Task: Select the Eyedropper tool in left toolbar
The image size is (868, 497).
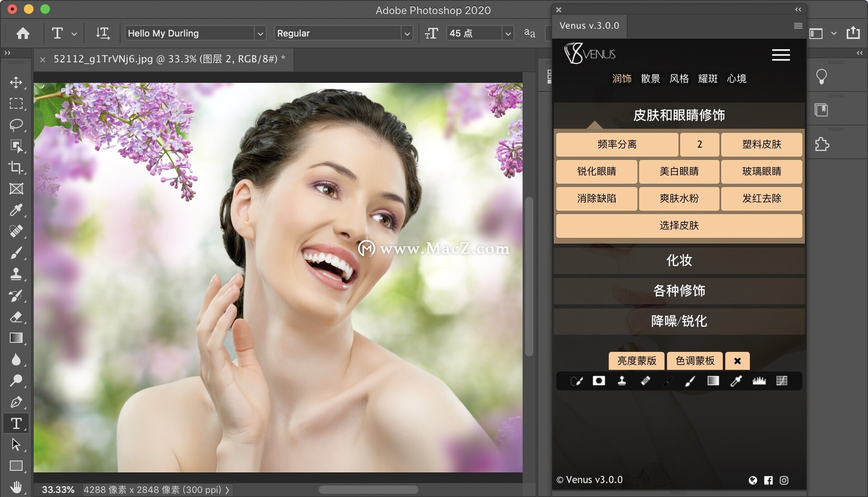Action: pyautogui.click(x=16, y=210)
